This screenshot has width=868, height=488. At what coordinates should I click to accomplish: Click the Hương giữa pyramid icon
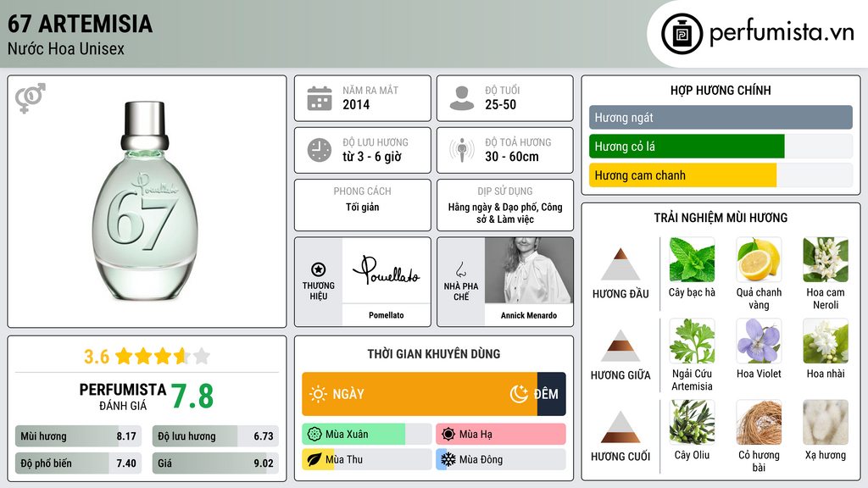click(x=620, y=346)
